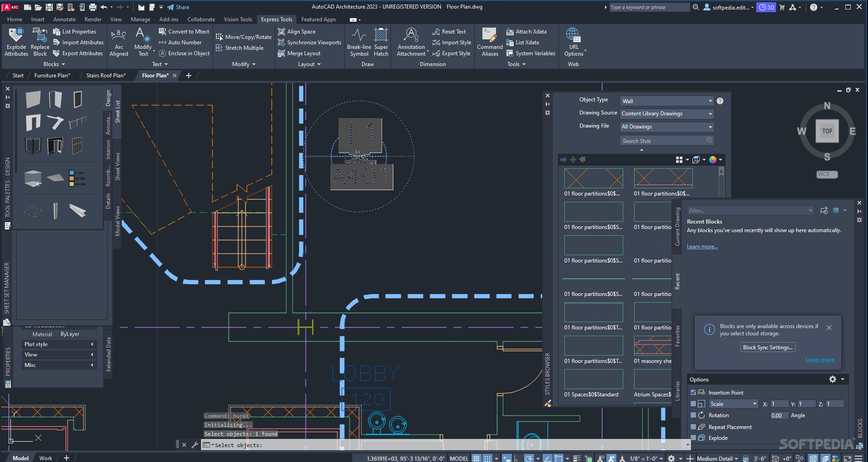The height and width of the screenshot is (462, 868).
Task: Click Stretch Multiple tool
Action: tap(239, 48)
